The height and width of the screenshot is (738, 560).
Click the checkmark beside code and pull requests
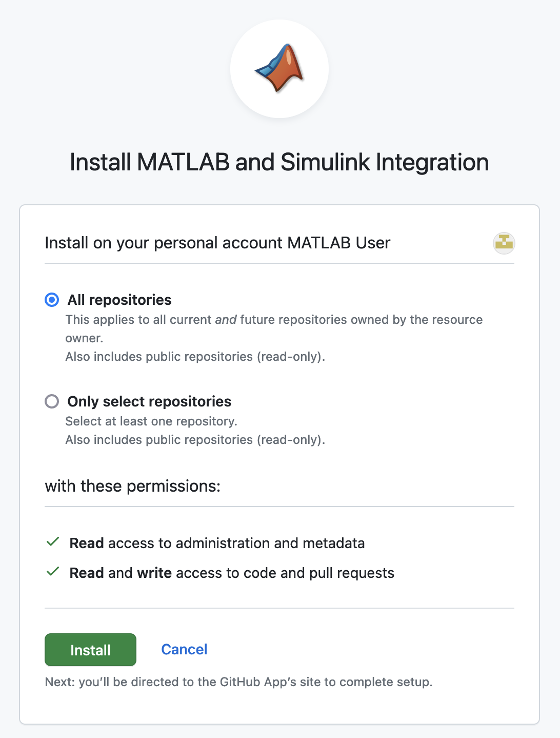pyautogui.click(x=53, y=572)
